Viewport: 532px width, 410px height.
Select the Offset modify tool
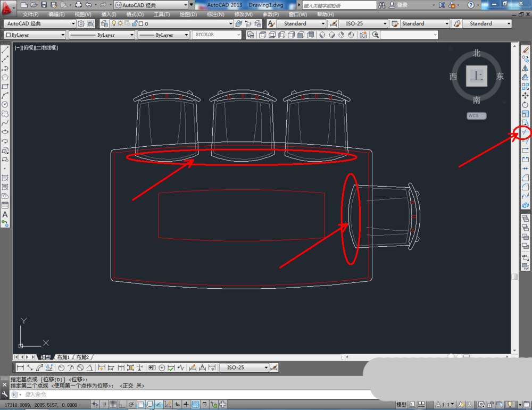click(x=525, y=77)
